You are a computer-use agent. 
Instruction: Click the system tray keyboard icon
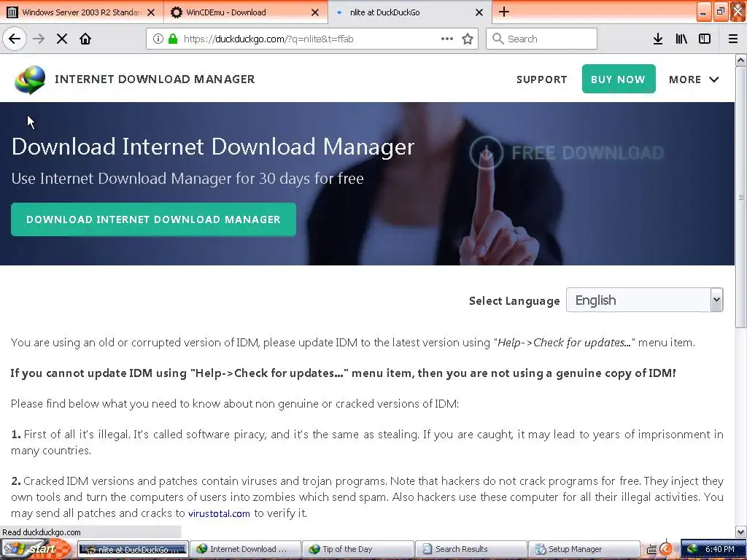pos(651,550)
